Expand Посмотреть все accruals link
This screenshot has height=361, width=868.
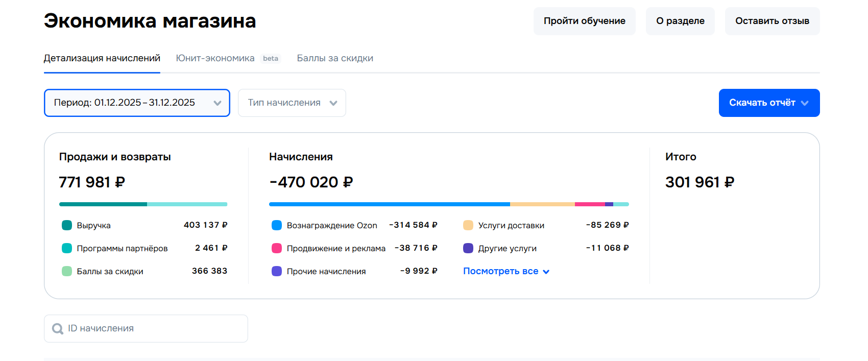click(x=506, y=271)
